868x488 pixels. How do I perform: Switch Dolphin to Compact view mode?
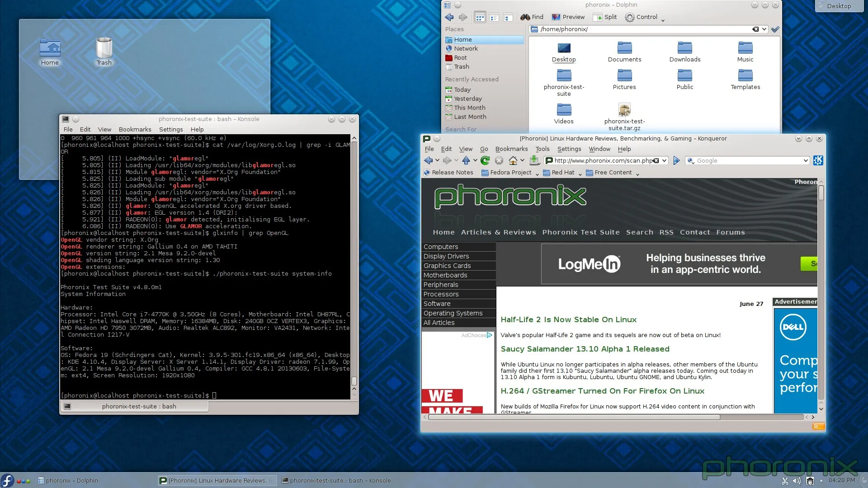click(494, 17)
